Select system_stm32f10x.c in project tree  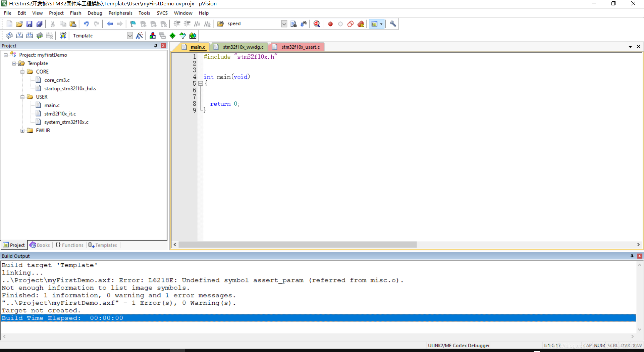coord(66,122)
